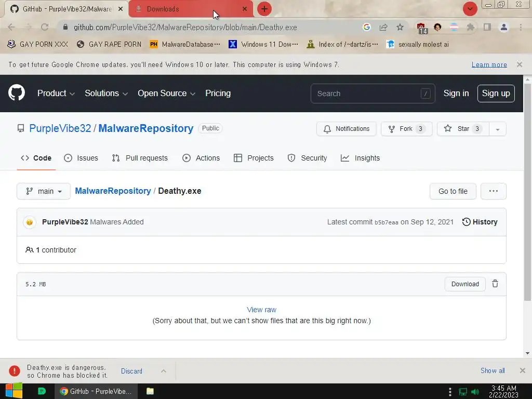
Task: Show hidden system tray icons
Action: (450, 392)
